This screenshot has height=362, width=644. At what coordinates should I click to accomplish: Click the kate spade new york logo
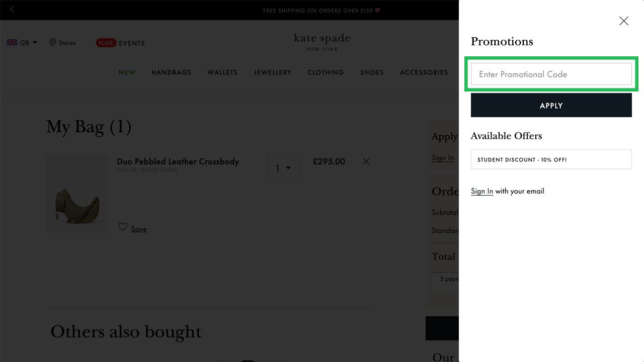(322, 42)
